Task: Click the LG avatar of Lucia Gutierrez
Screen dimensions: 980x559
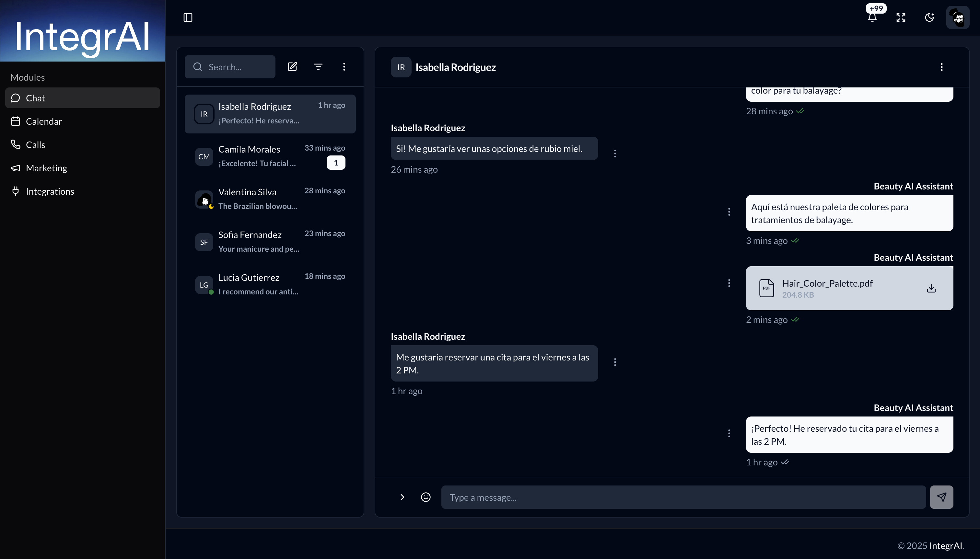Action: tap(204, 285)
